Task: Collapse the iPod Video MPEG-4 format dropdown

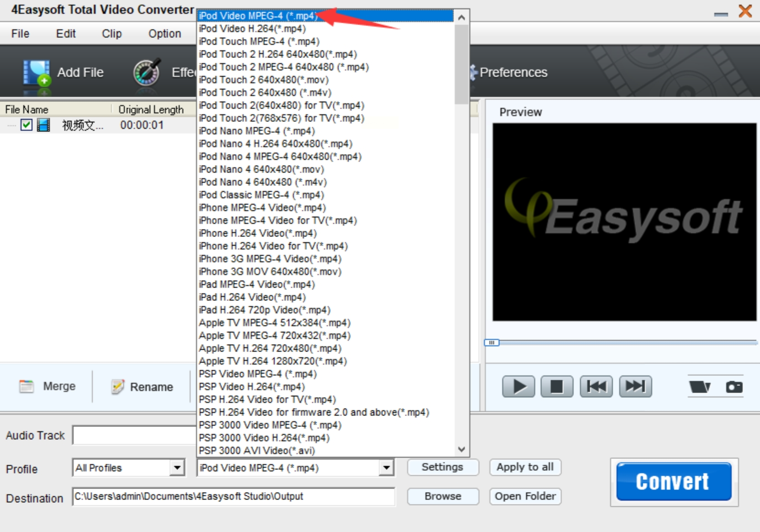Action: [x=387, y=468]
